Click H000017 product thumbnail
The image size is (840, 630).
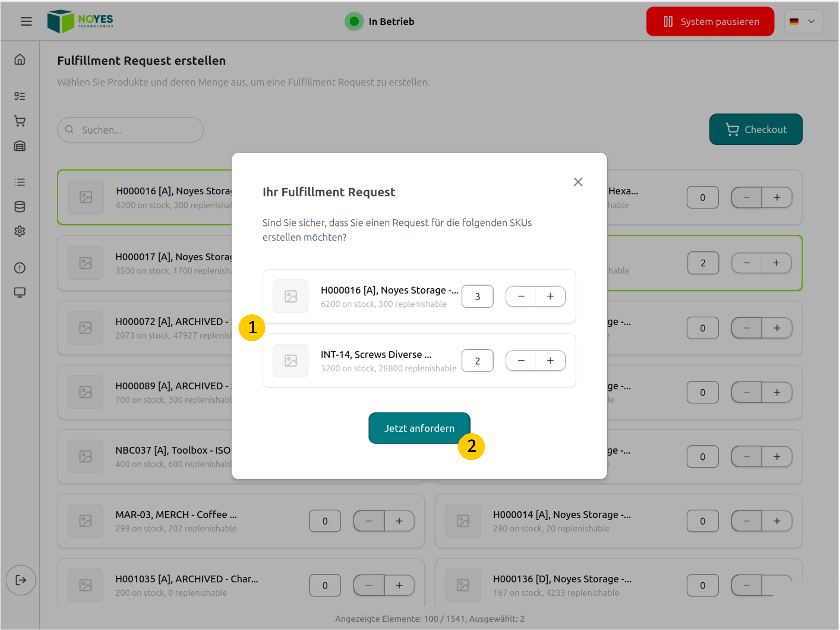tap(86, 263)
